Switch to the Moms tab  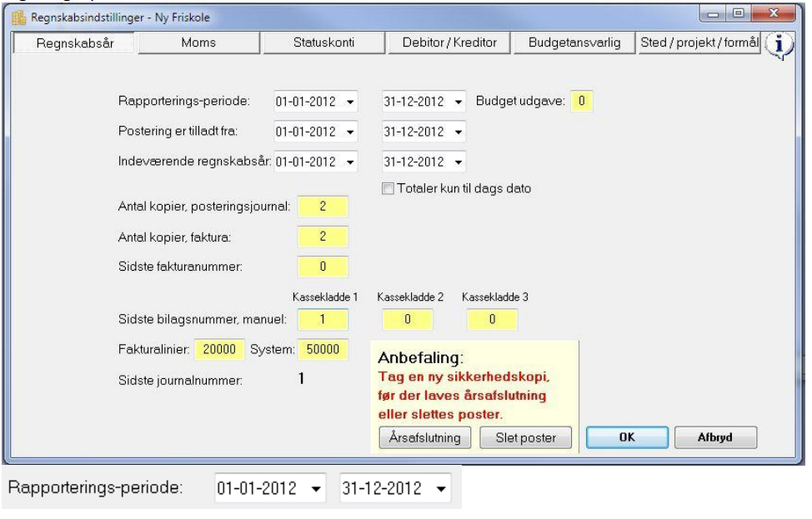click(198, 43)
